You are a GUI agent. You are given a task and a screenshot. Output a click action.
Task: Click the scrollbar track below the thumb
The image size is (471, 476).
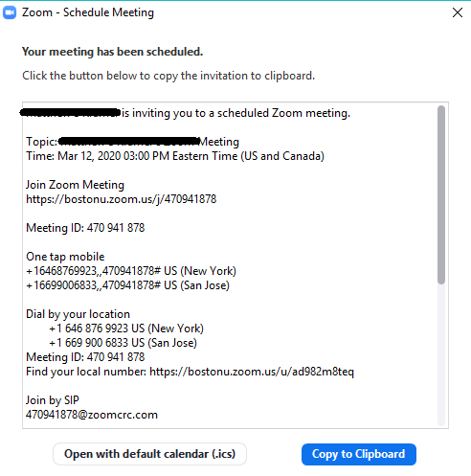[x=441, y=354]
